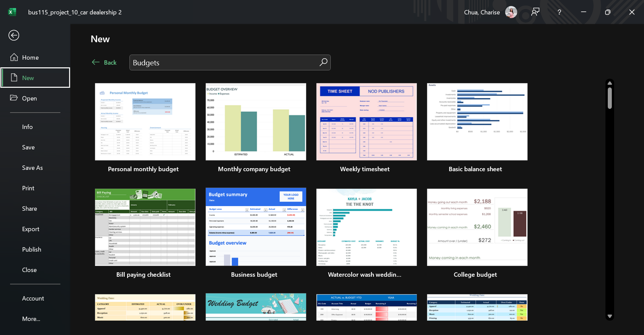The image size is (644, 335).
Task: Click the scrollbar down arrow
Action: [x=610, y=316]
